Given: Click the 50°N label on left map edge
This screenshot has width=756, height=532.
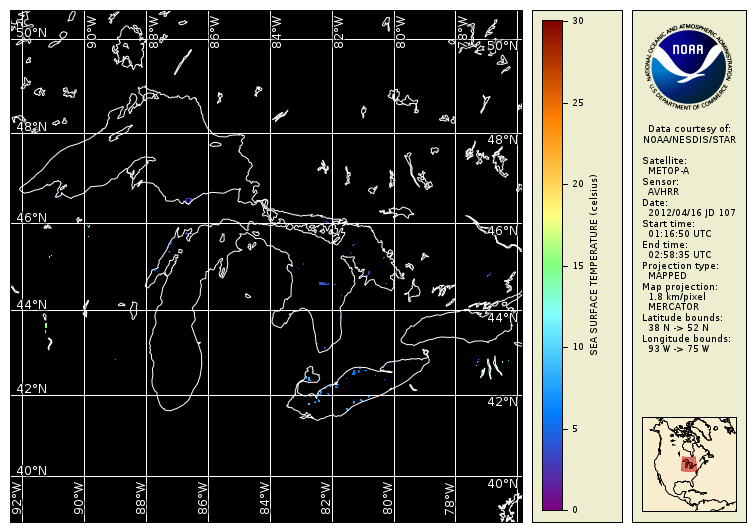Looking at the screenshot, I should (x=31, y=33).
